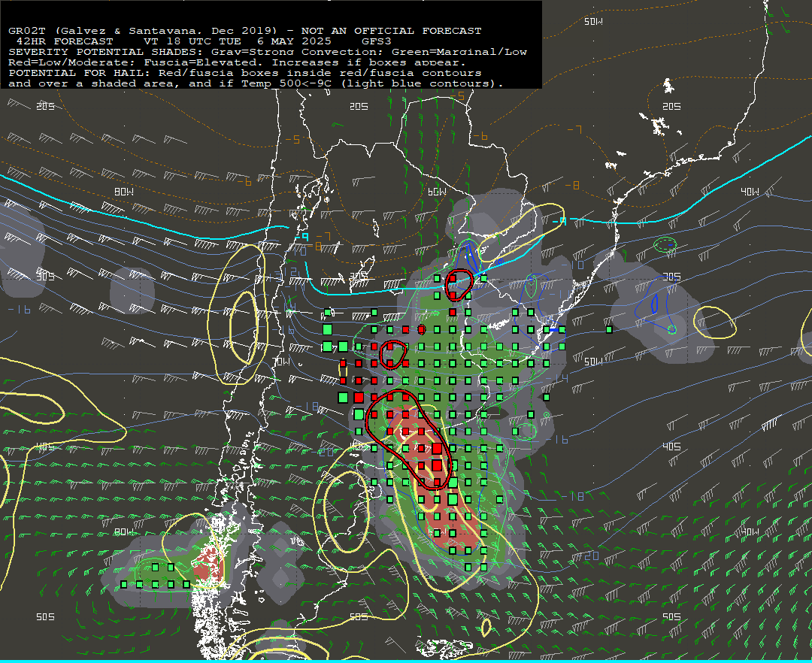Click the '70W' longitude label
The height and width of the screenshot is (663, 812).
[x=281, y=362]
